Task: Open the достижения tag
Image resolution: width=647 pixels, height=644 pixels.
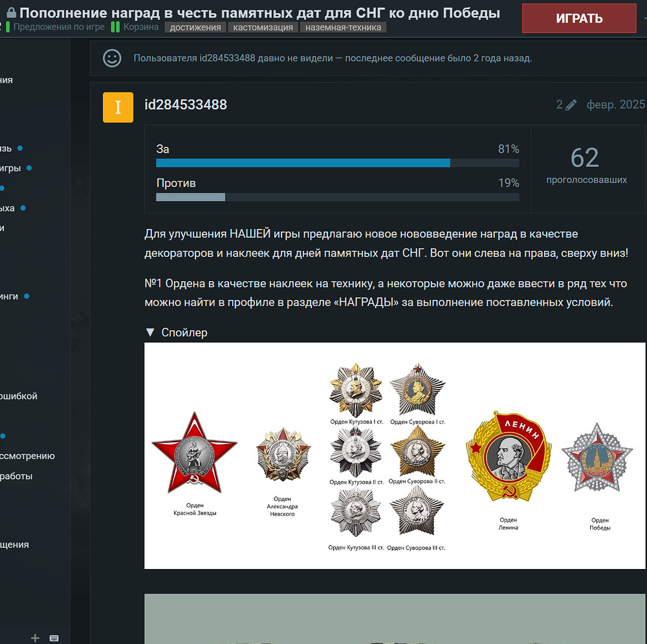Action: 195,27
